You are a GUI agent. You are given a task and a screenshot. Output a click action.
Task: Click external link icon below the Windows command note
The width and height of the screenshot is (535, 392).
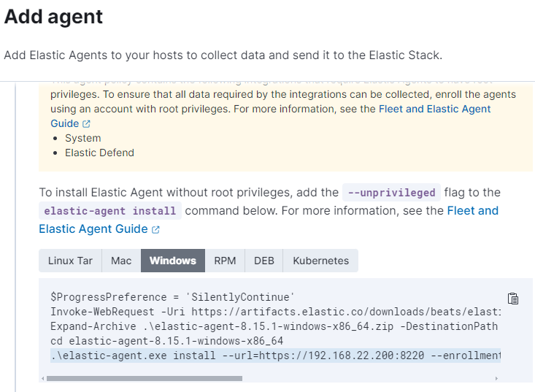[x=155, y=229]
